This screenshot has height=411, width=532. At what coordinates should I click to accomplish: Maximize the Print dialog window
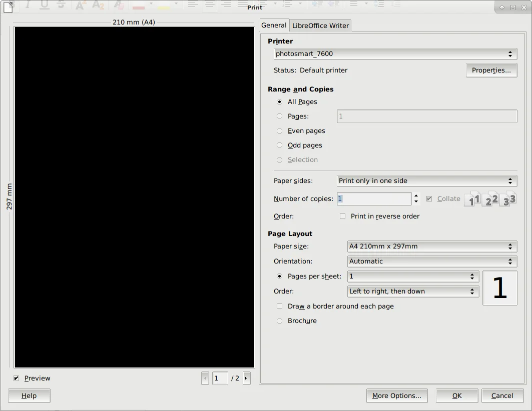point(513,7)
